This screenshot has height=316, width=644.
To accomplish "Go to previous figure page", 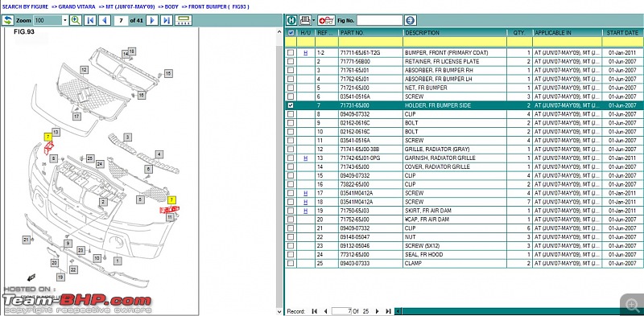I will click(105, 20).
